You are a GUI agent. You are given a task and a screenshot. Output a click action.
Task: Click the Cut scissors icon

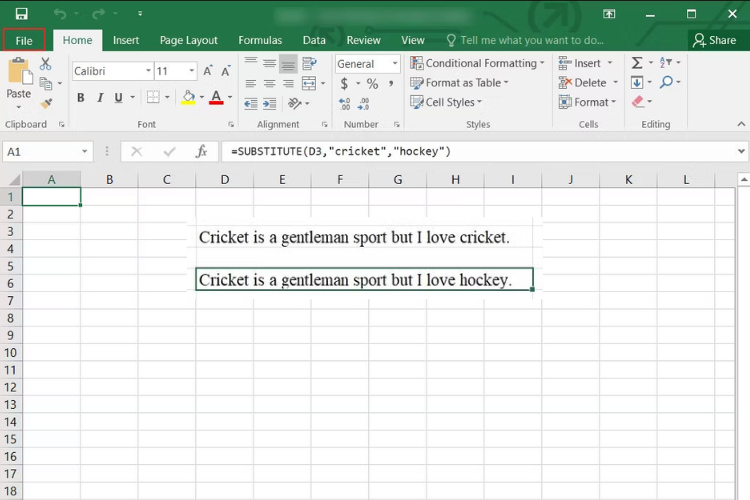click(x=45, y=64)
